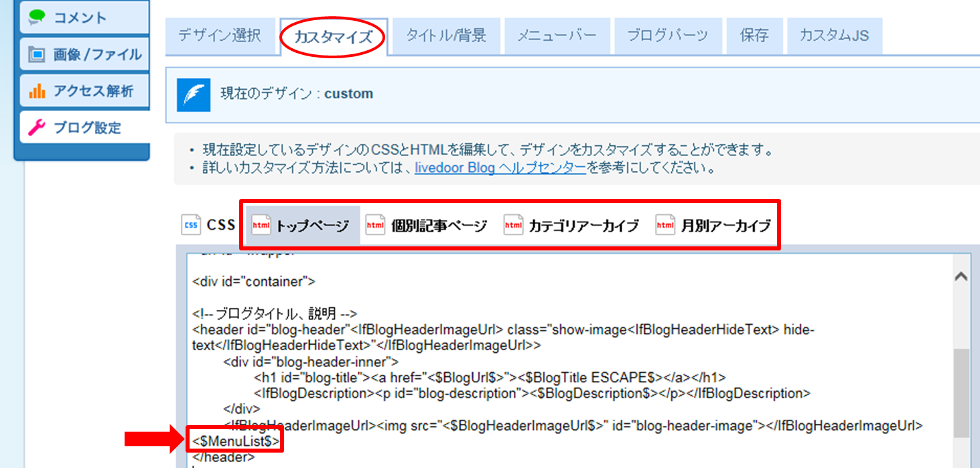Click the pink wrench settings icon
Viewport: 980px width, 468px height.
click(x=36, y=127)
